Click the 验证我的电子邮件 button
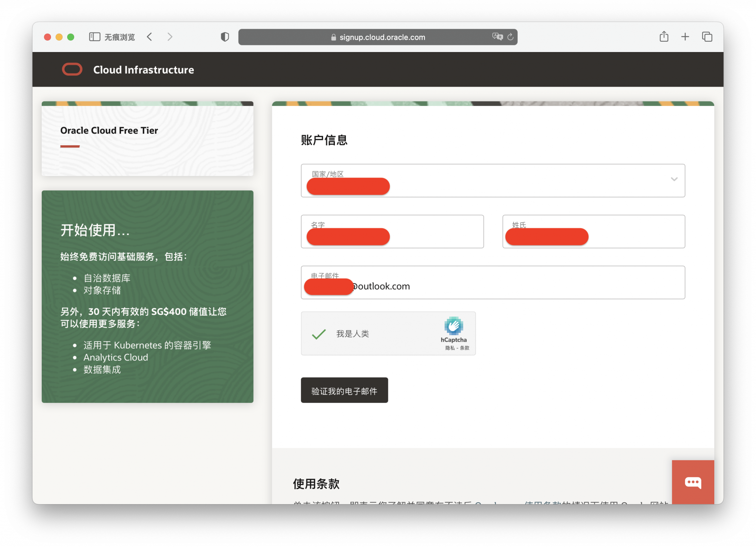The width and height of the screenshot is (756, 547). click(344, 390)
